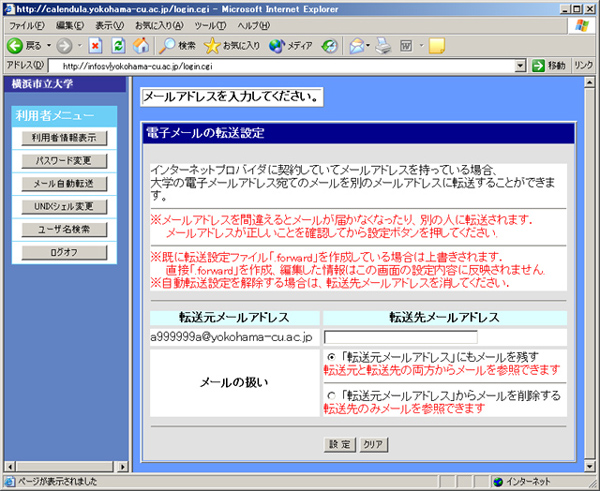
Task: Open the History toolbar icon
Action: click(330, 45)
